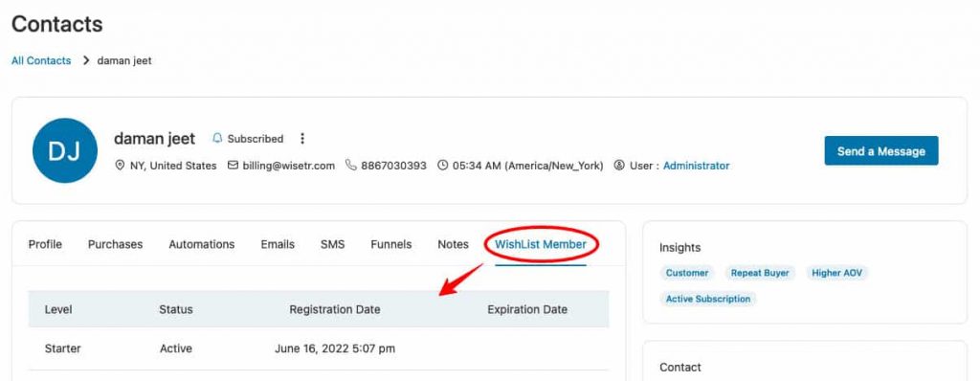Select the Starter level cell

point(62,348)
